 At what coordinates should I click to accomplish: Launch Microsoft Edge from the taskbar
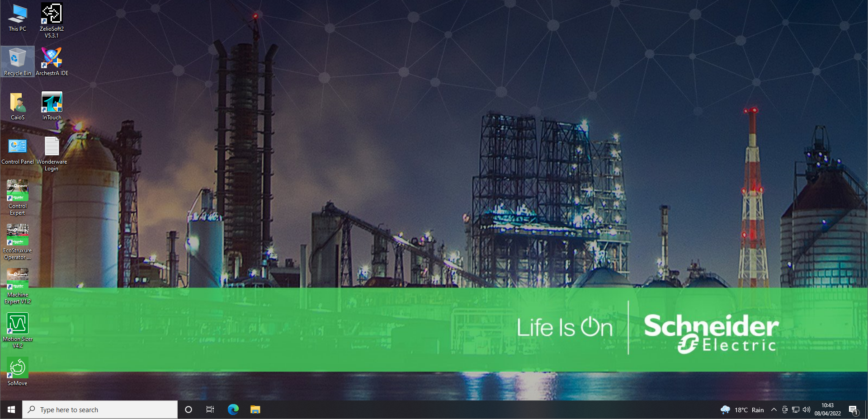233,410
